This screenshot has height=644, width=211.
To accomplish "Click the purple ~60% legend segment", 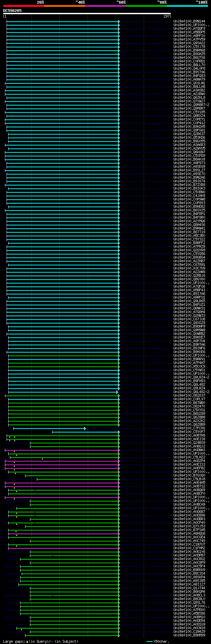I will pos(105,6).
